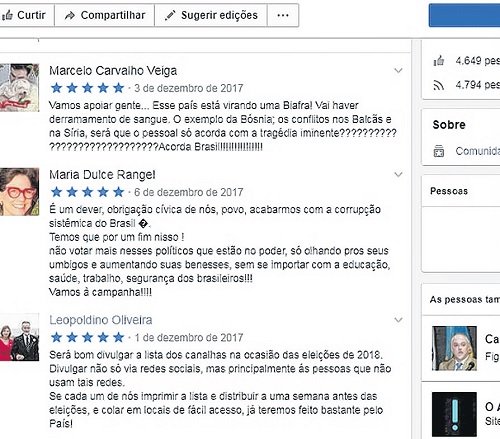Open the suggested page with exclamation mark logo
The image size is (500, 439).
pos(454,414)
